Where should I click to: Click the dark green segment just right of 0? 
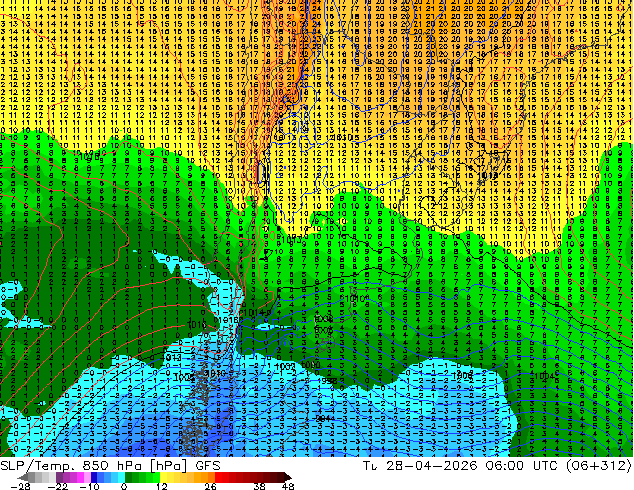[129, 477]
